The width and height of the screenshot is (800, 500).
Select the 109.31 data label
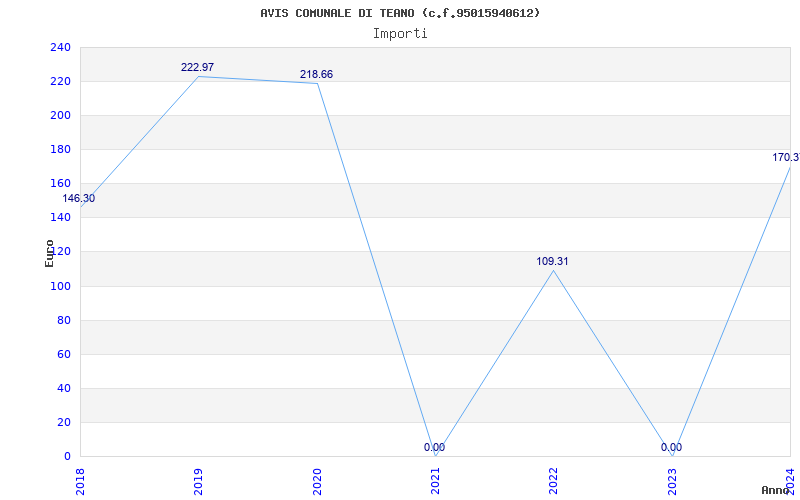(552, 261)
